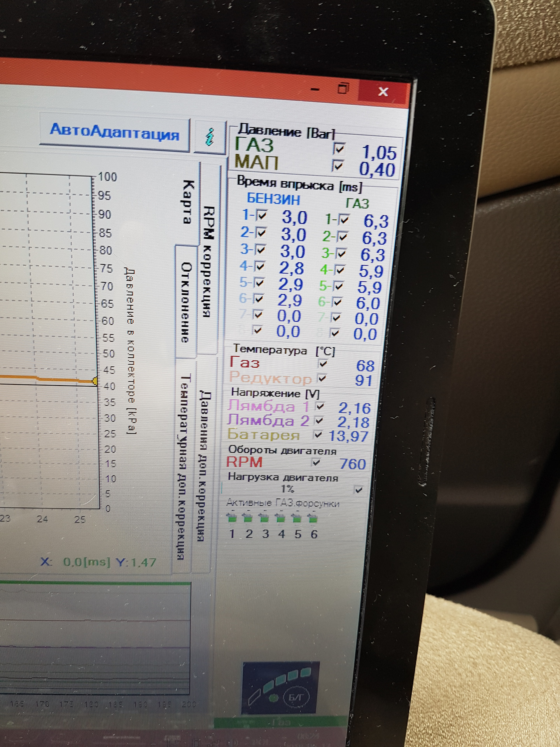Toggle БЕНЗИН injector 6 checkbox

click(258, 299)
